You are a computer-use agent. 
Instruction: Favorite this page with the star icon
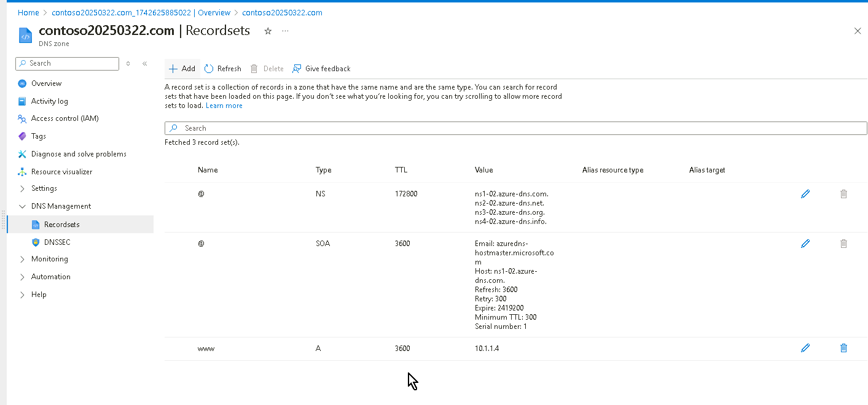(x=268, y=31)
